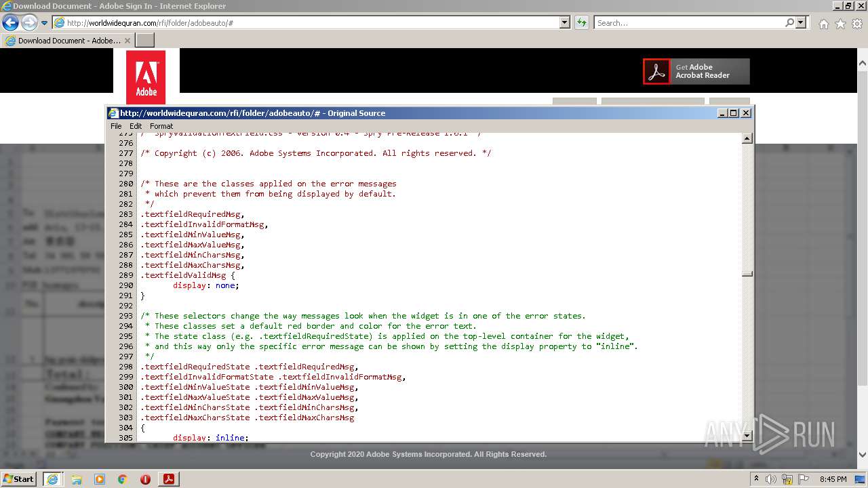Screen dimensions: 868x488
Task: Click the .textfieldMaxValueState selector line 301
Action: 250,397
